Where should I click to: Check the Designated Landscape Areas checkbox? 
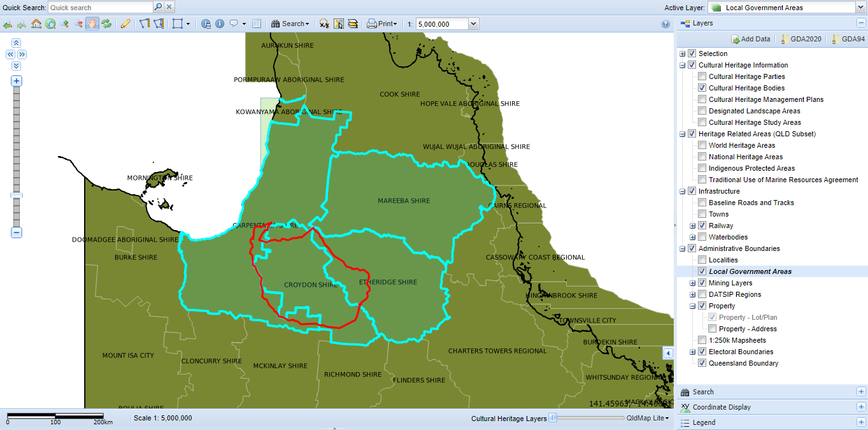tap(702, 111)
